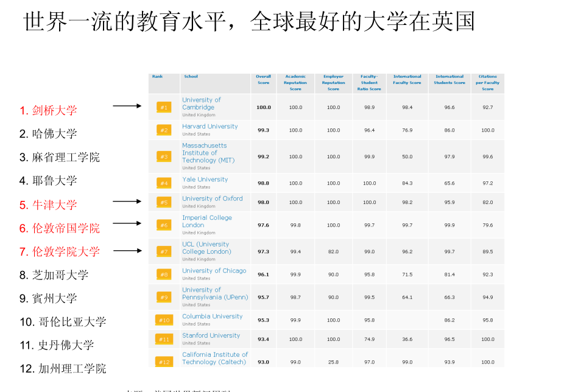Select Yale's International Students score 65.6
Screen dimensions: 578x392
(x=449, y=183)
